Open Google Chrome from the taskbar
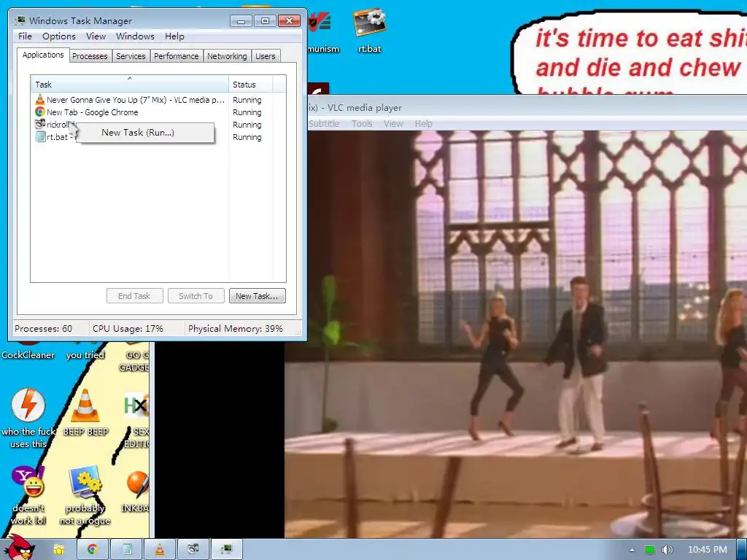747x560 pixels. [x=93, y=550]
